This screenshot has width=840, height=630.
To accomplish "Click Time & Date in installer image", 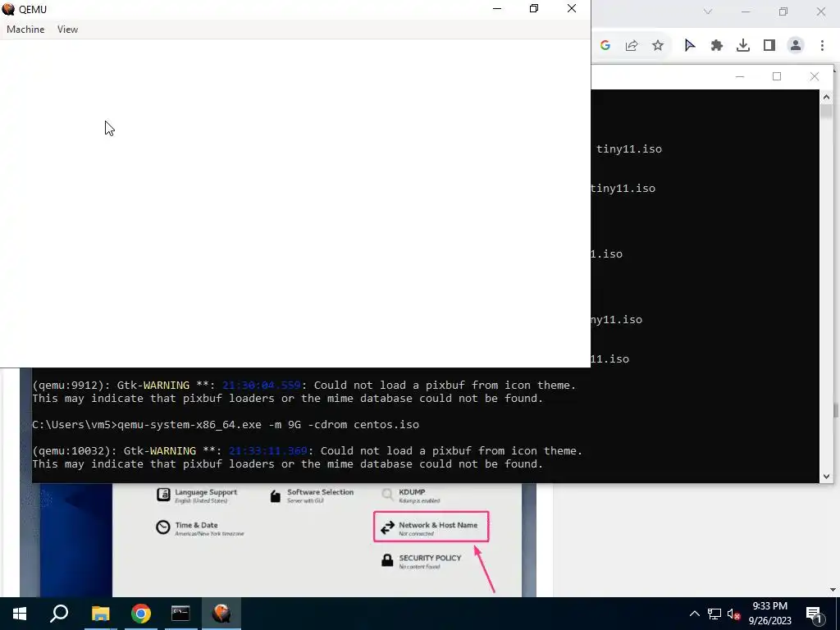I will [x=200, y=529].
